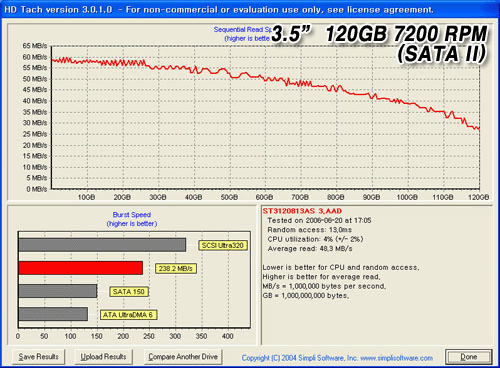The width and height of the screenshot is (500, 368).
Task: Click the HD Tach title bar
Action: tap(250, 10)
